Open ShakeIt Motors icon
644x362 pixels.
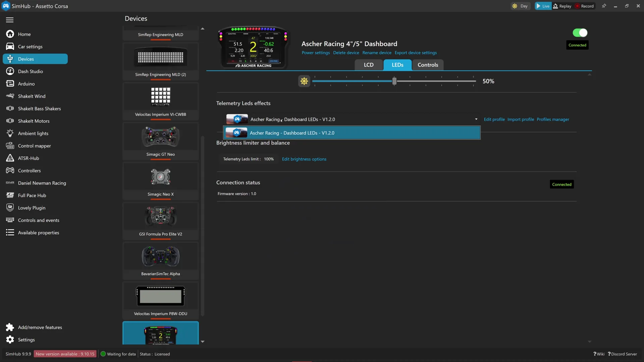tap(10, 121)
